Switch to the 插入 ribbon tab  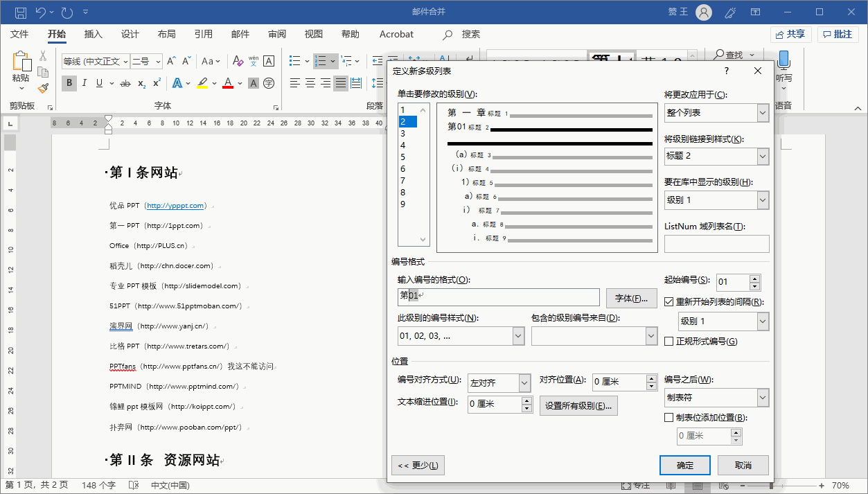[x=93, y=34]
